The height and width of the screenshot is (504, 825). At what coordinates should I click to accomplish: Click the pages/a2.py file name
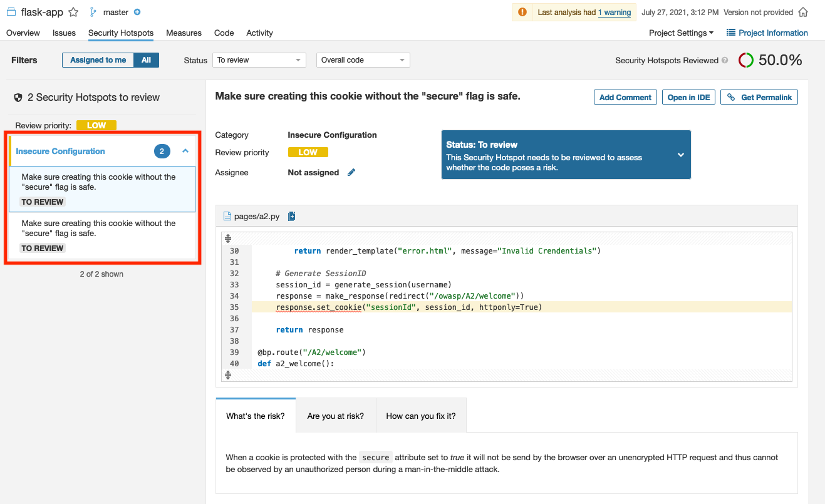257,217
